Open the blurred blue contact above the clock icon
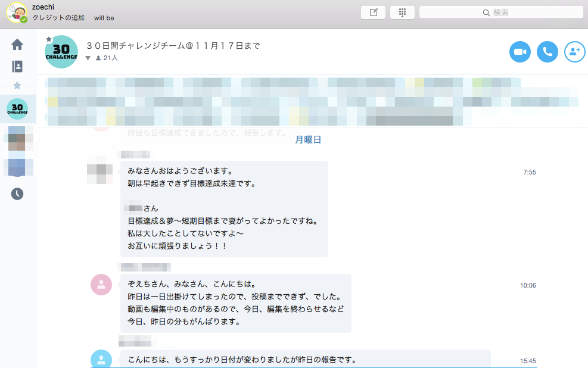Image resolution: width=588 pixels, height=368 pixels. (17, 167)
